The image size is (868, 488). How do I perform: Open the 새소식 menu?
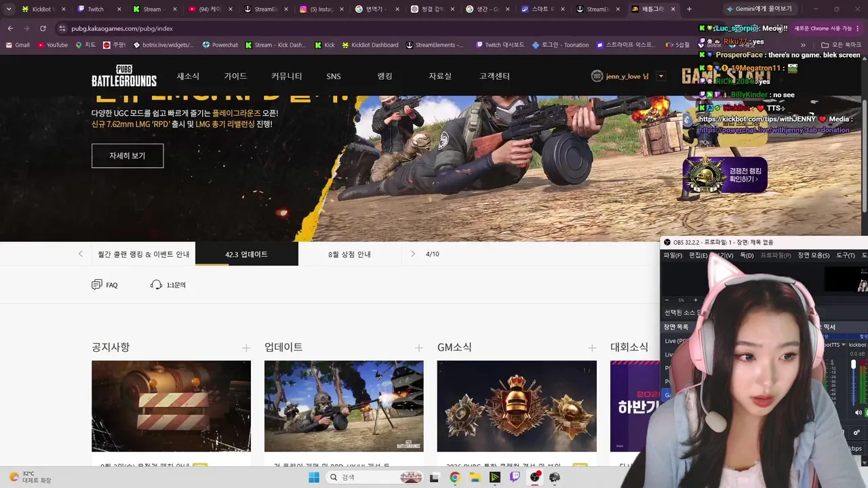pos(188,76)
